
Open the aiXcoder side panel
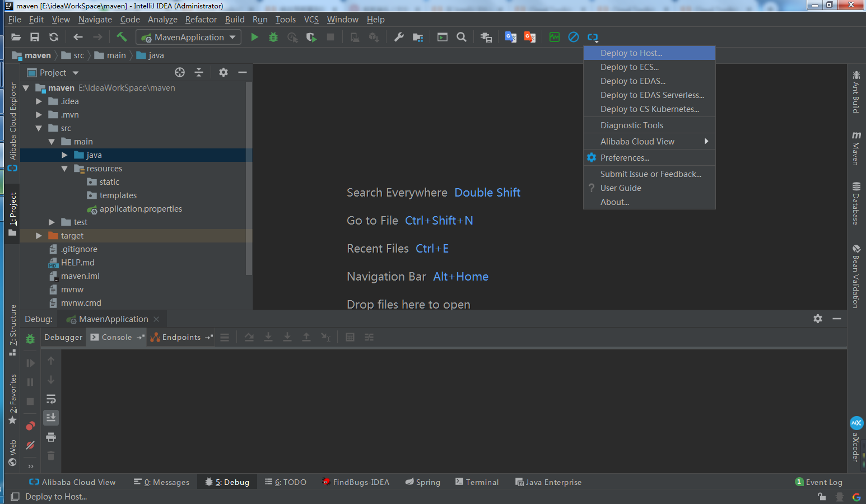click(x=856, y=439)
